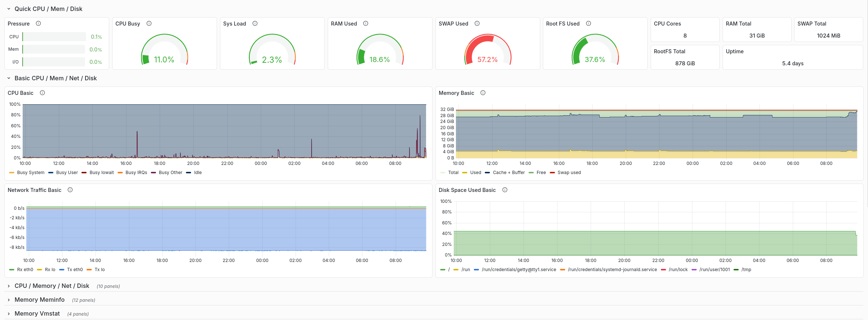The width and height of the screenshot is (868, 320).
Task: Click the info icon beside Pressure panel title
Action: coord(38,23)
